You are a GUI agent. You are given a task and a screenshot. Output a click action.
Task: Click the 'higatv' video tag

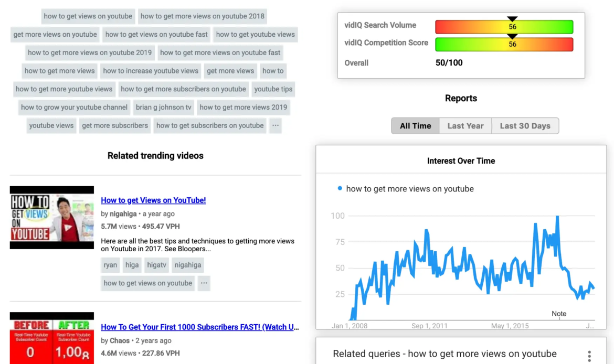coord(156,265)
